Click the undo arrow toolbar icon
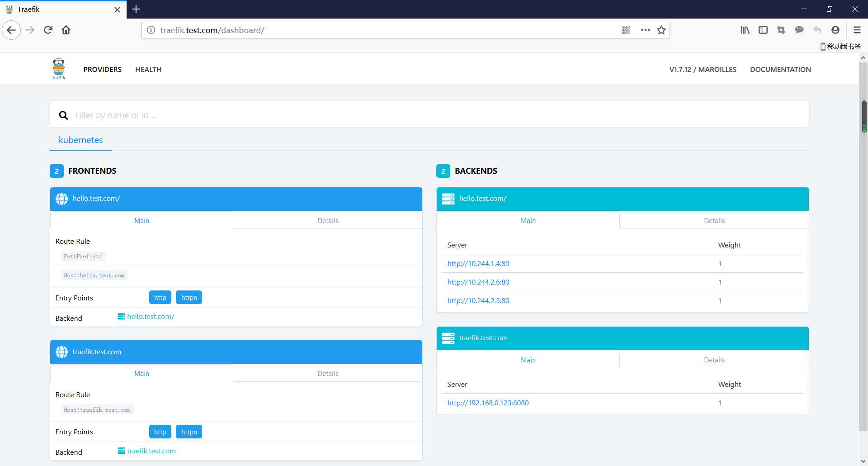 (x=817, y=30)
